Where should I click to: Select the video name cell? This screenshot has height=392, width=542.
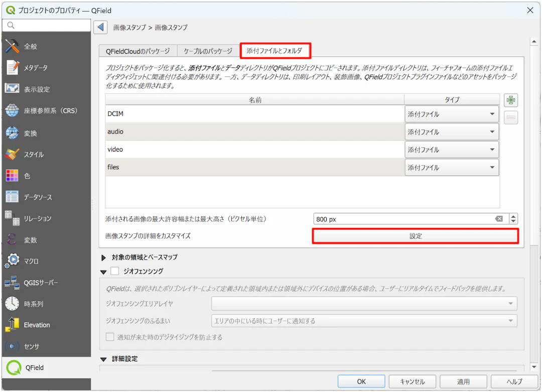(255, 150)
